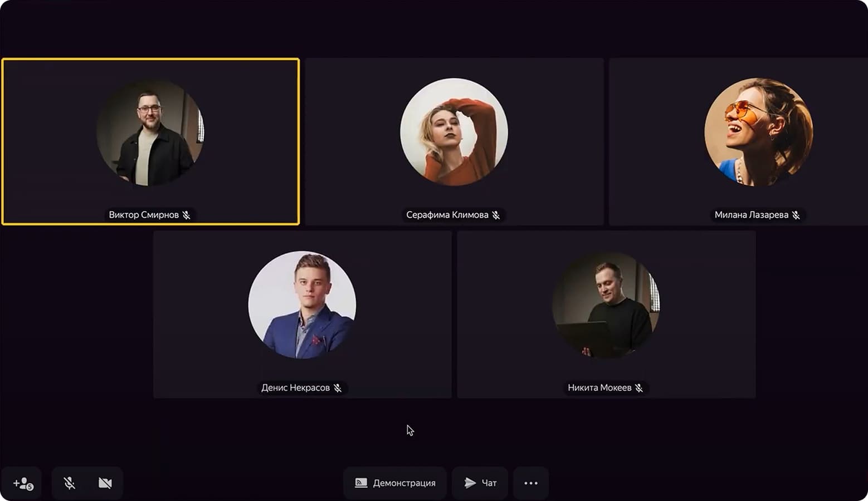The height and width of the screenshot is (501, 868).
Task: Toggle the muted microphone indicator for Серафима Климова
Action: 498,215
